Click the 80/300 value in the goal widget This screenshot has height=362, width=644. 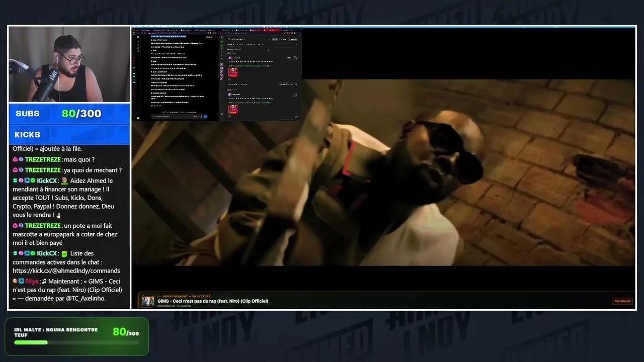pos(126,332)
